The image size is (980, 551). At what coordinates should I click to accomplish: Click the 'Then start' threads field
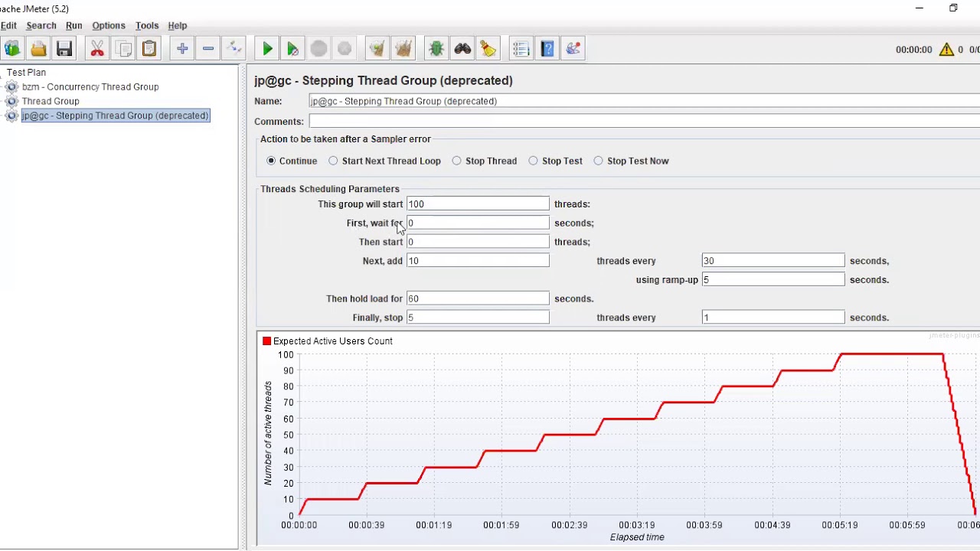[478, 242]
